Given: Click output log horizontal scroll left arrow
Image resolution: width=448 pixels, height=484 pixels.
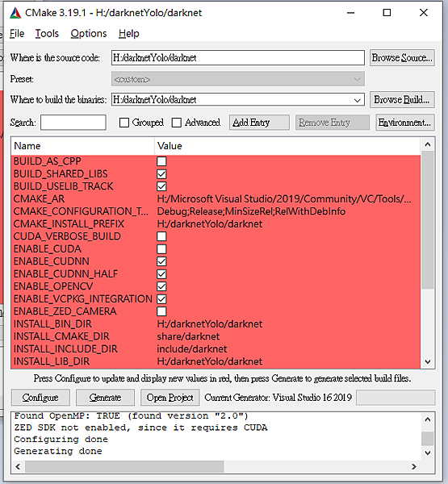Looking at the screenshot, I should (18, 467).
